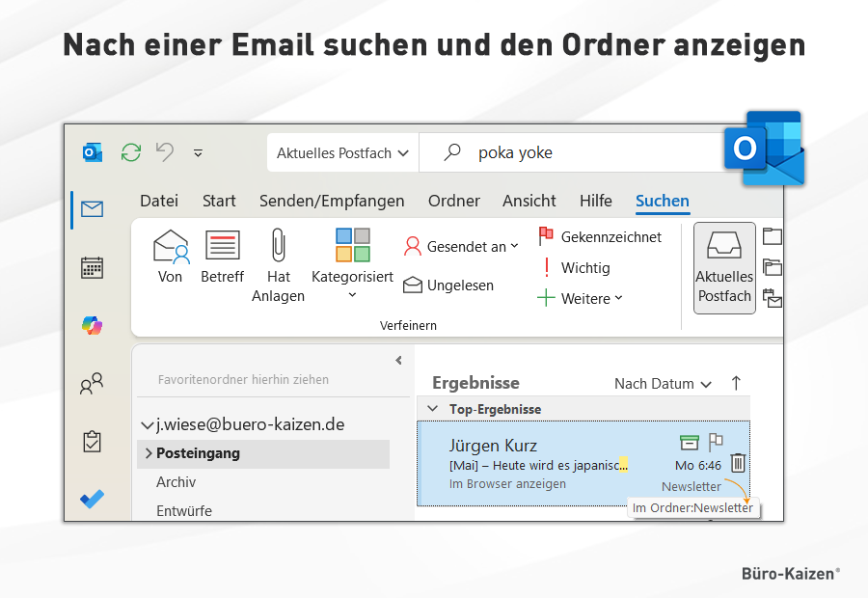Viewport: 868px width, 598px height.
Task: Filter by Gekennzeichnet flagged mails
Action: pos(600,237)
